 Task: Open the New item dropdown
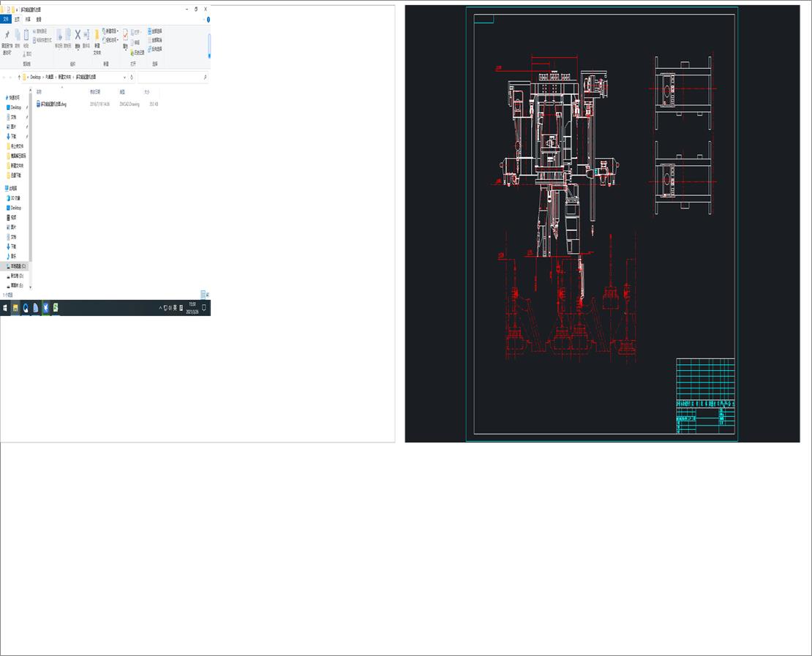110,31
